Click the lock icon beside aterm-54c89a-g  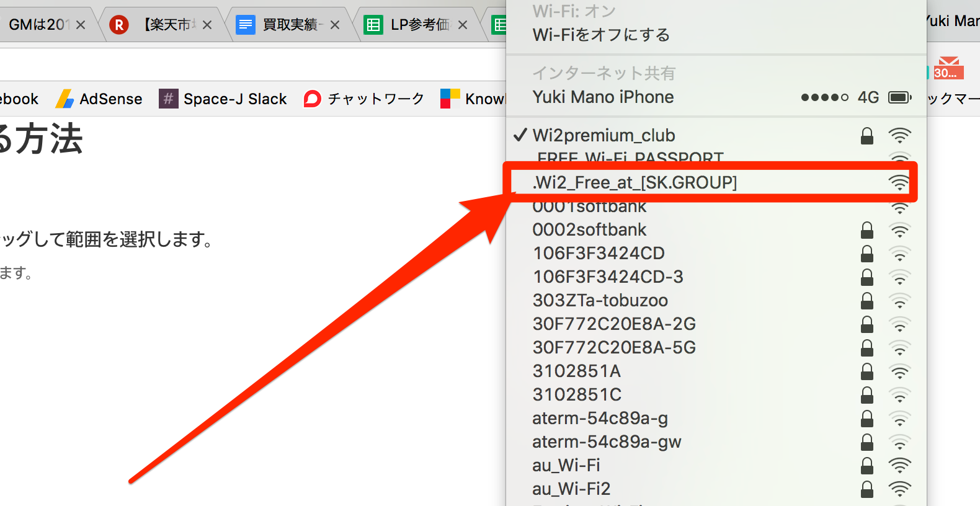pyautogui.click(x=867, y=419)
